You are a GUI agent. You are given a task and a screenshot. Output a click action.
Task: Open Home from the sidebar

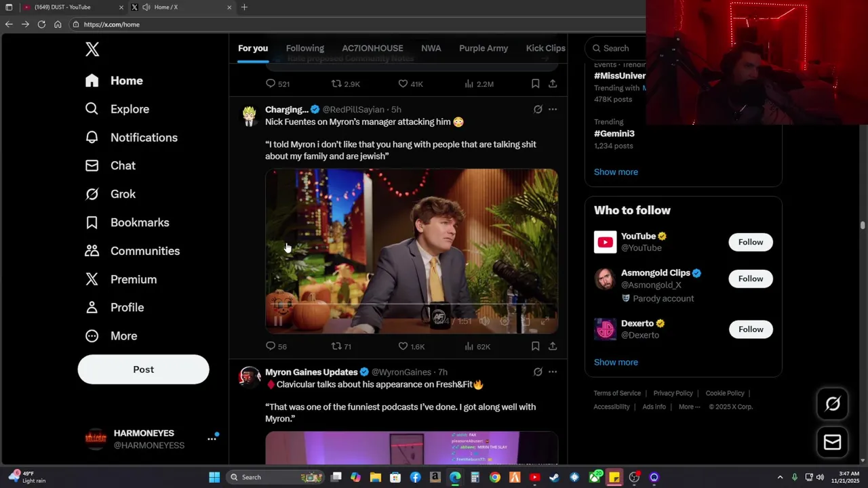[114, 81]
